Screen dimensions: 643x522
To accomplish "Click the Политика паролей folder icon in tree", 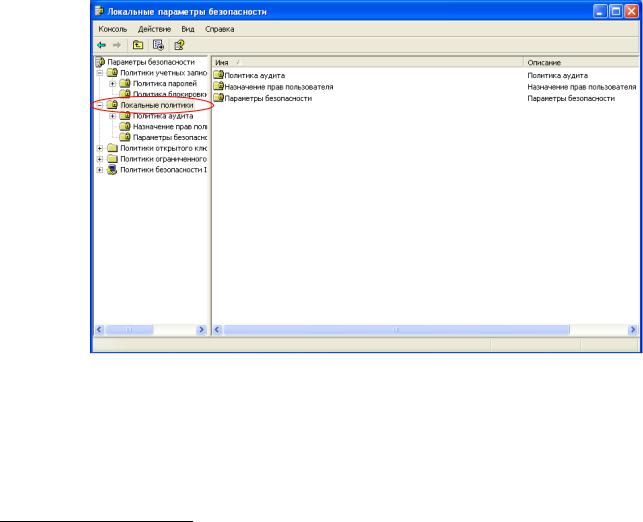I will coord(125,83).
